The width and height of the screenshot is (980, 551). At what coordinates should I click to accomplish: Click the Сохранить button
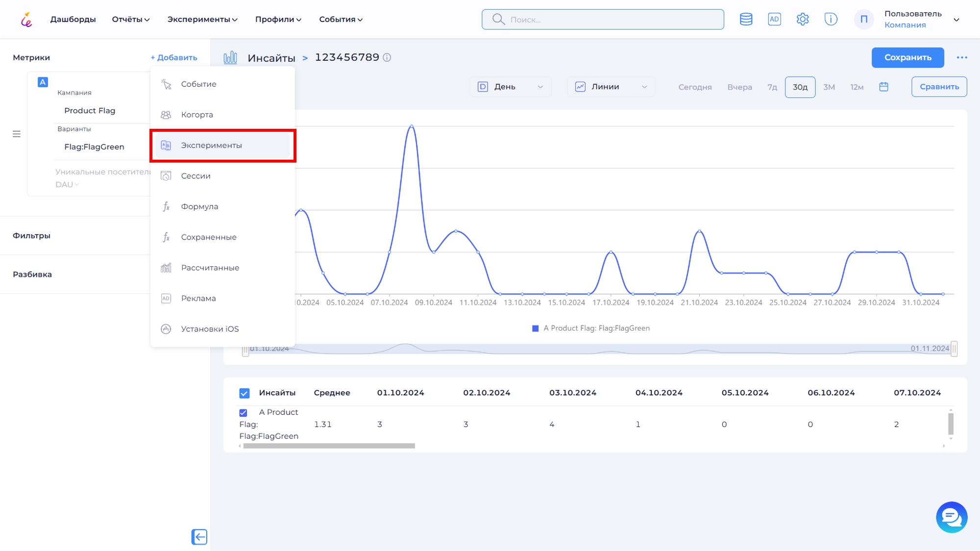(x=907, y=57)
